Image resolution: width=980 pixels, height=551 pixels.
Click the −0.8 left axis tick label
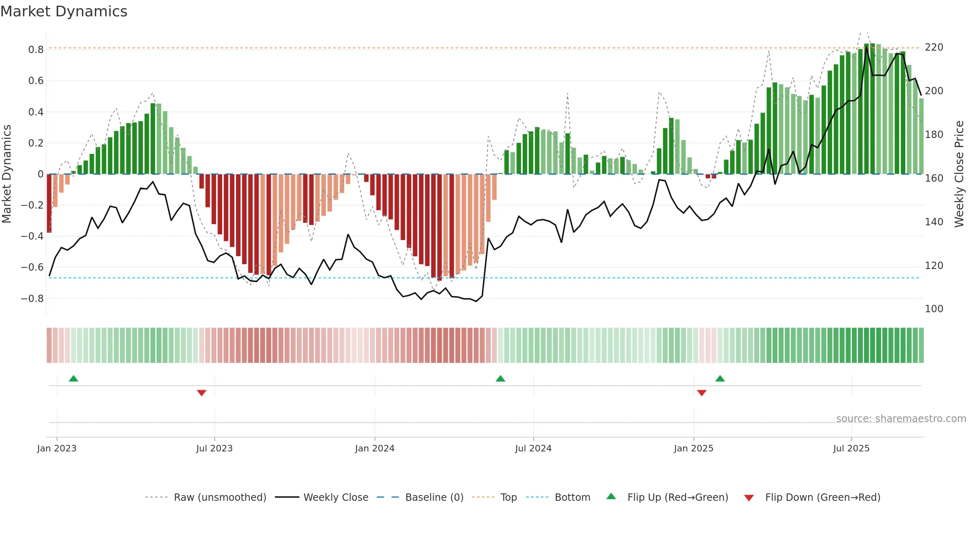coord(32,299)
